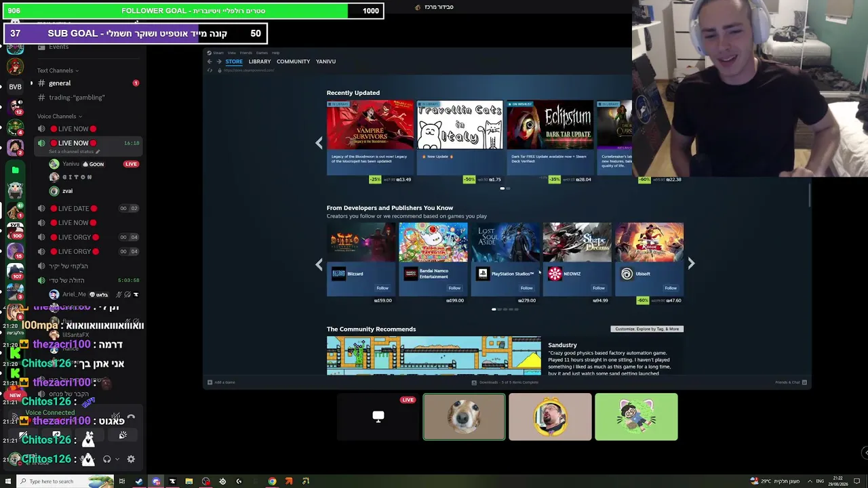Screen dimensions: 868x488
Task: Select the LIVE screen share tile
Action: pyautogui.click(x=378, y=417)
